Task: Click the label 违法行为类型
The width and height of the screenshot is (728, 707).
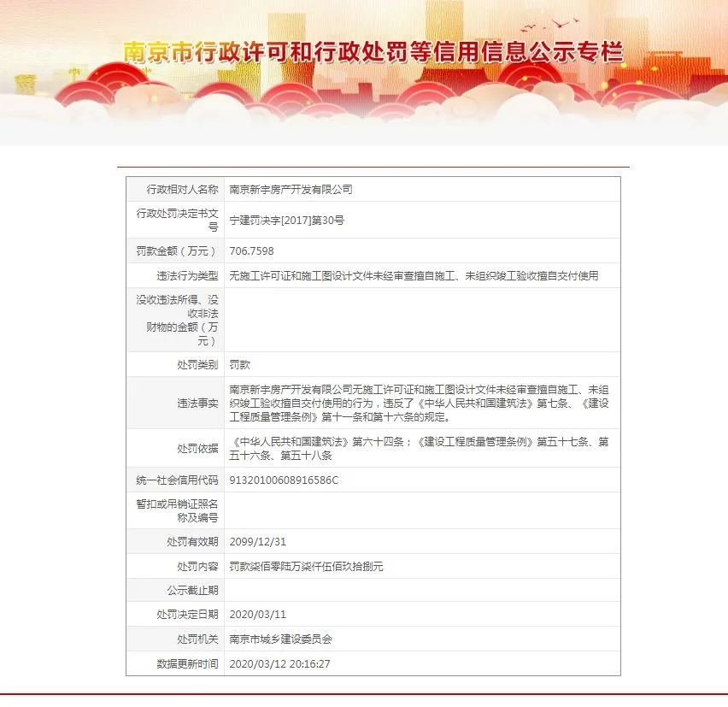Action: (187, 276)
